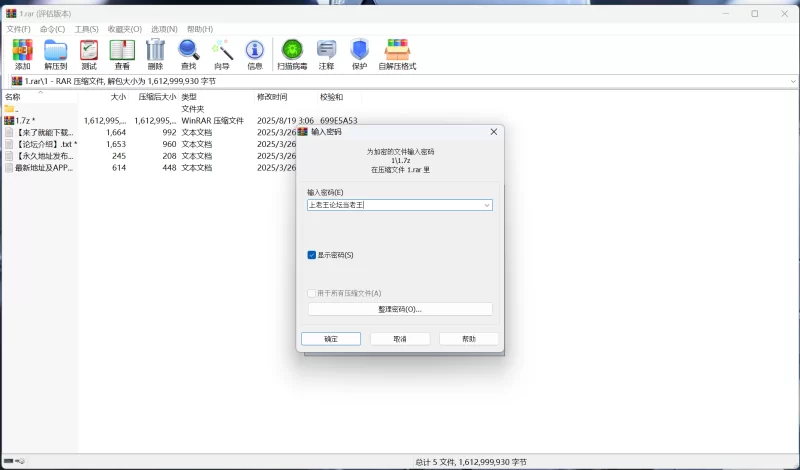Select the parent folder '..' icon
This screenshot has width=800, height=470.
pos(9,109)
